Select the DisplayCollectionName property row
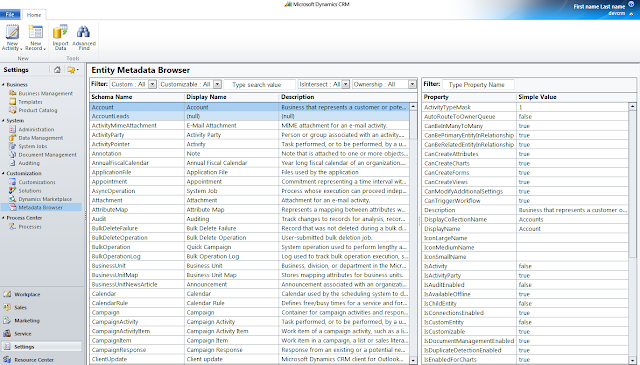 (526, 220)
